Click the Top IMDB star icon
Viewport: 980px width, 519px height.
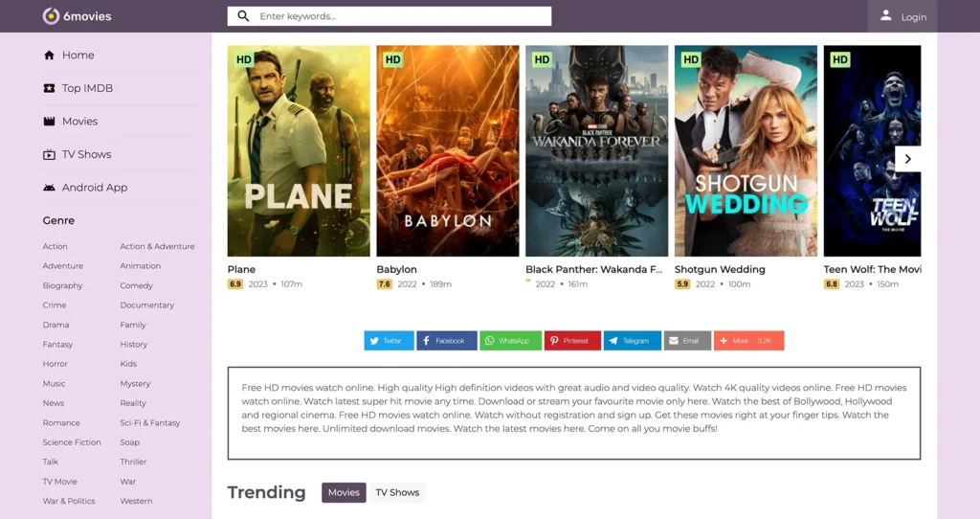[x=50, y=88]
